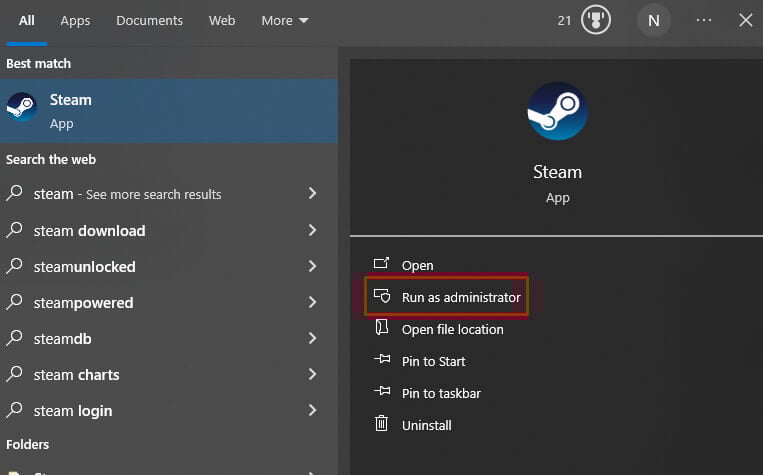Viewport: 763px width, 475px height.
Task: Select Pin to Start
Action: (x=434, y=361)
